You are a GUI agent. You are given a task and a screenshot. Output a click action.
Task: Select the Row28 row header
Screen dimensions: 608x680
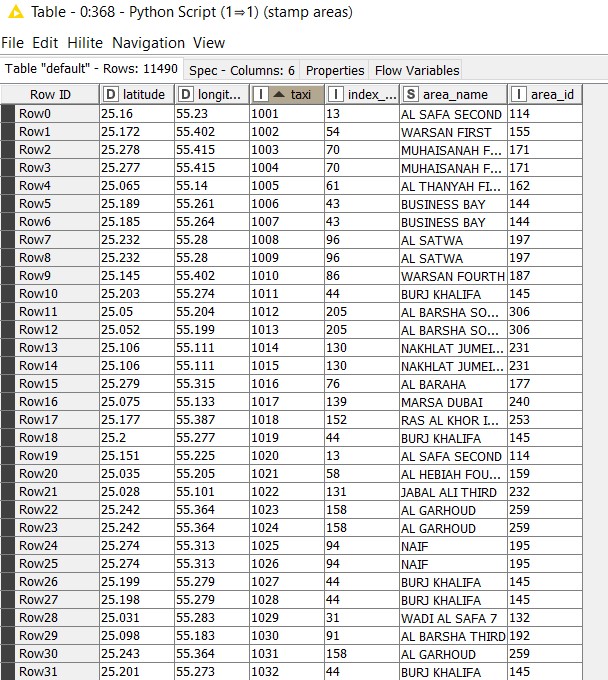[x=56, y=618]
